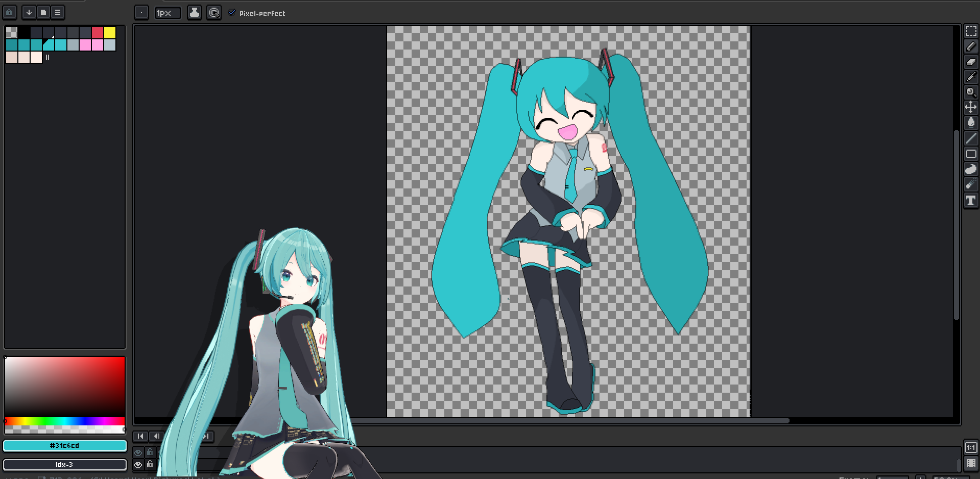Select the Contour blob tool
The height and width of the screenshot is (479, 980).
971,169
